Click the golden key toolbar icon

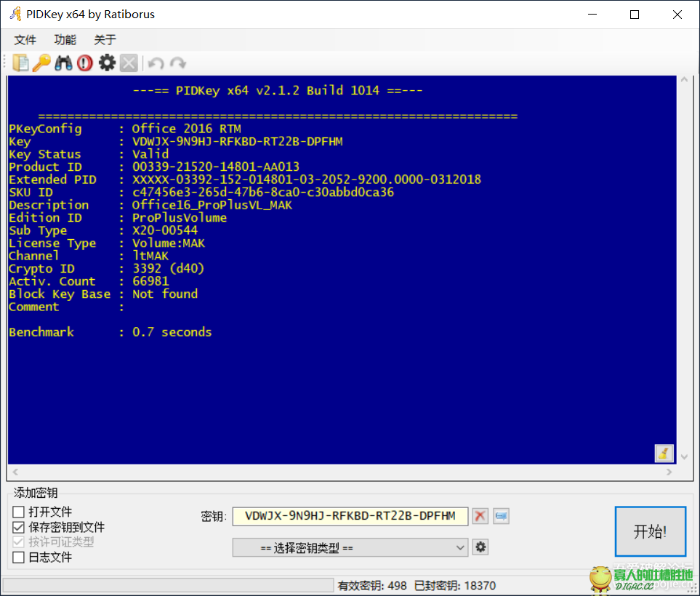click(42, 63)
